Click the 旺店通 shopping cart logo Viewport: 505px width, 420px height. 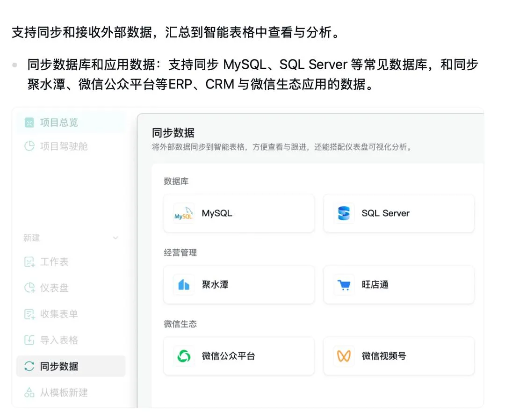[344, 285]
